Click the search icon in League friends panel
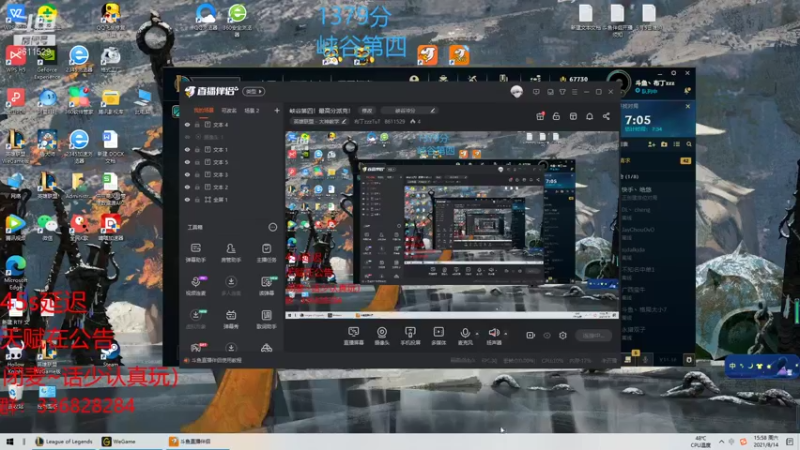 (x=689, y=144)
